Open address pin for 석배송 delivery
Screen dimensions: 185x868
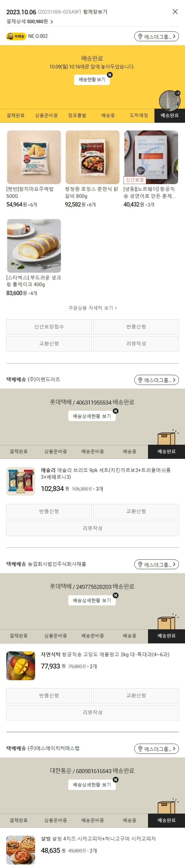pyautogui.click(x=156, y=36)
